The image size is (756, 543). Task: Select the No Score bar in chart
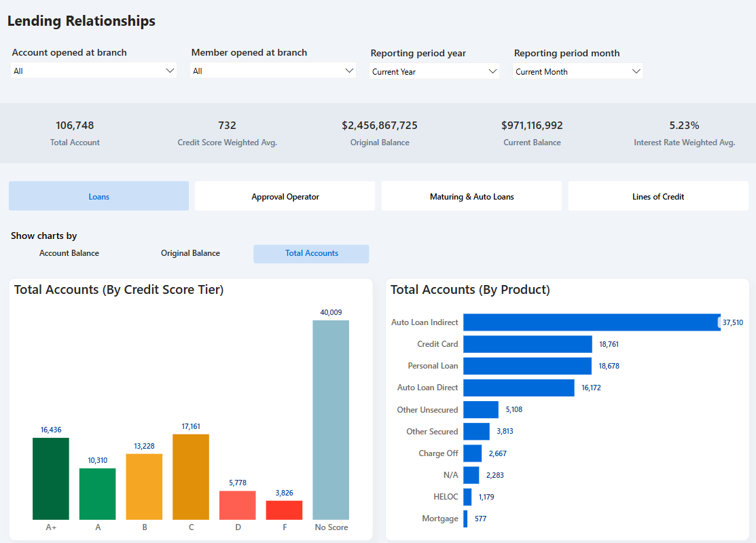click(x=331, y=419)
